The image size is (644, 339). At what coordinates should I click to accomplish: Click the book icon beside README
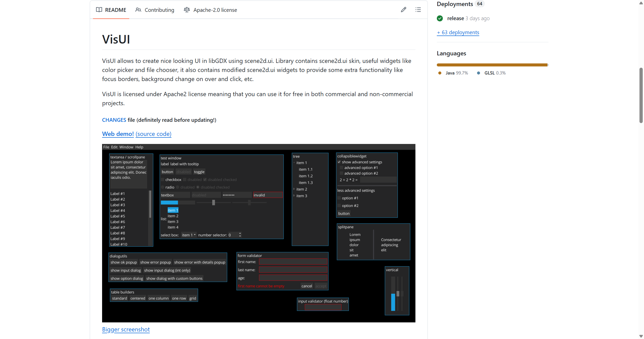coord(99,10)
